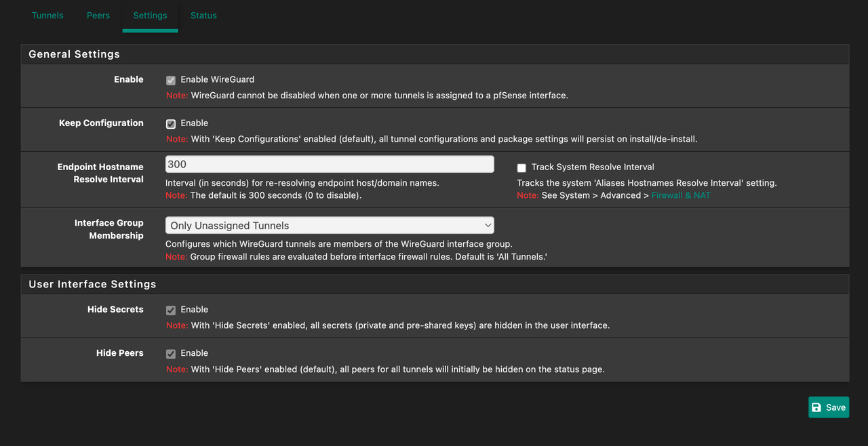This screenshot has height=446, width=868.
Task: Click the General Settings heading
Action: [74, 54]
